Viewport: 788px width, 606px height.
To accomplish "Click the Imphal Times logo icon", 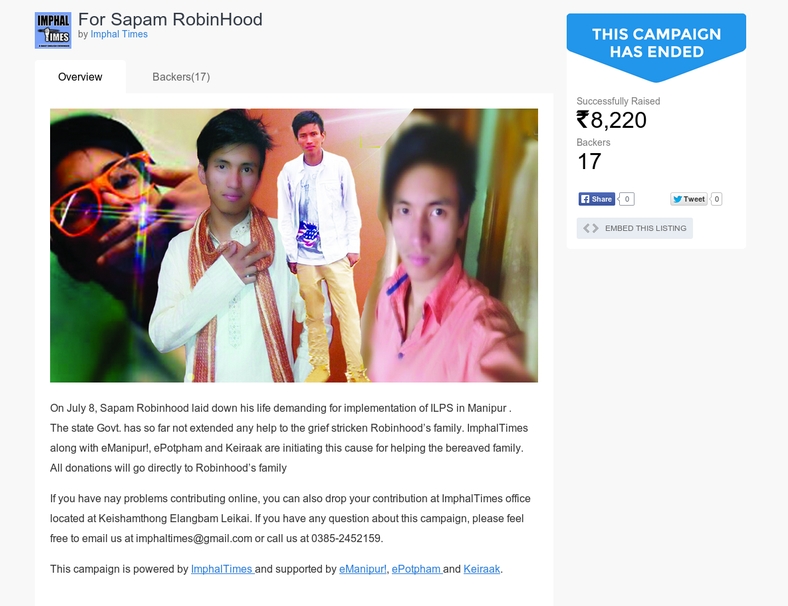I will point(53,31).
